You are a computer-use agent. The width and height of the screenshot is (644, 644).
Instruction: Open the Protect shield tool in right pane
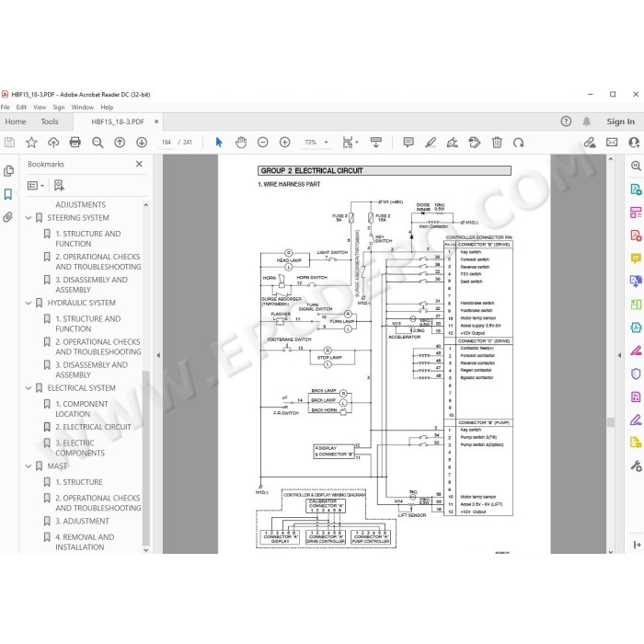pyautogui.click(x=636, y=374)
